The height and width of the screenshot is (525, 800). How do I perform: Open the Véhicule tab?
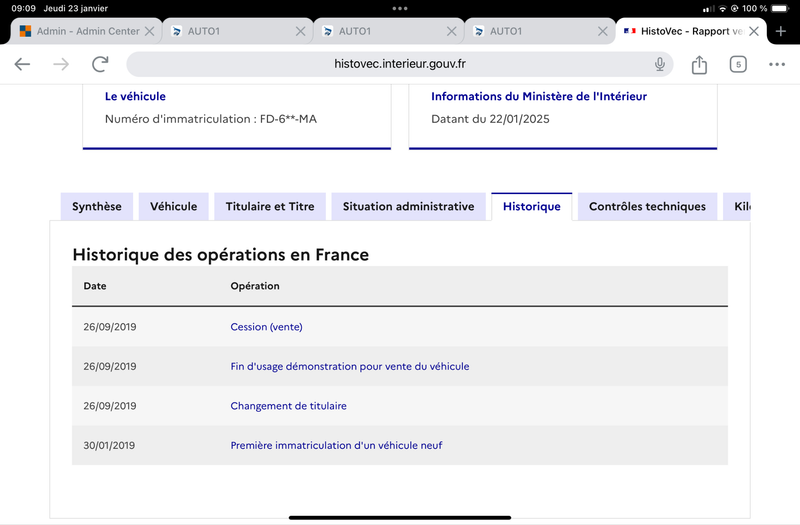click(x=173, y=207)
